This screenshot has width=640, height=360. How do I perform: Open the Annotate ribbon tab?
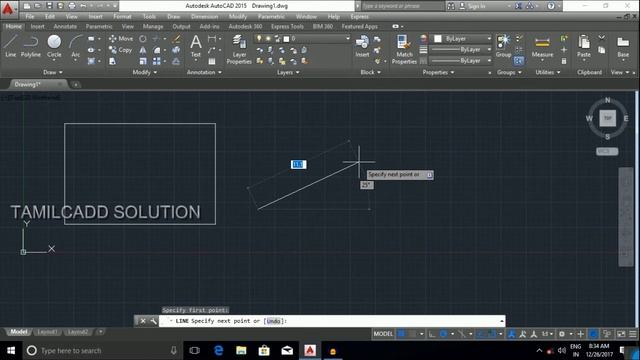[65, 27]
